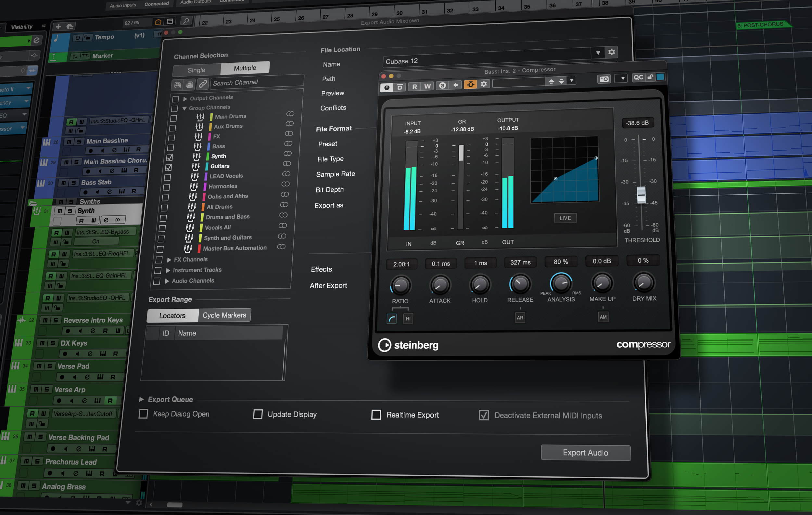Open the compressor plugin settings gear icon
The height and width of the screenshot is (515, 812).
pyautogui.click(x=484, y=84)
